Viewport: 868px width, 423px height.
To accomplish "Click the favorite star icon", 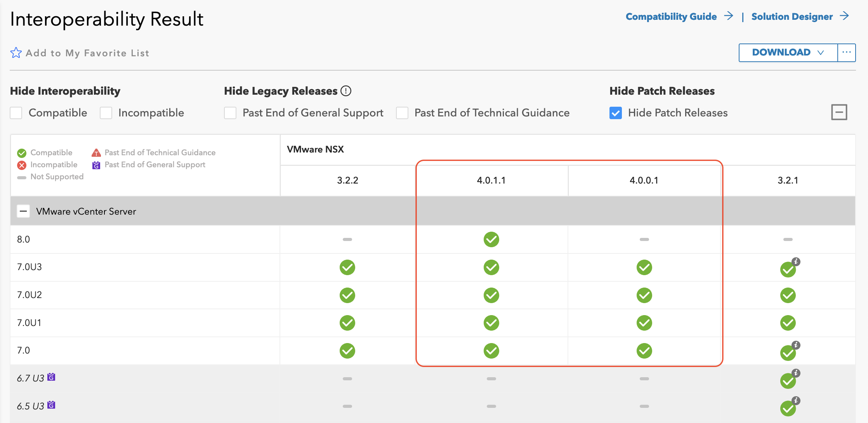I will coord(16,53).
